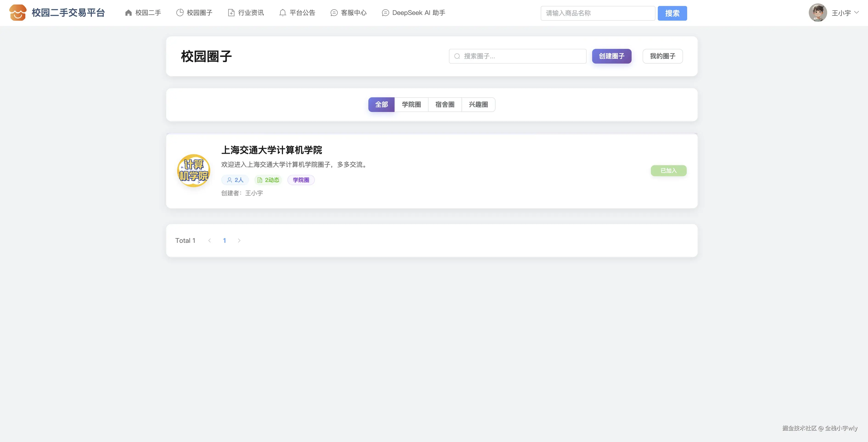Click the pie chart icon beside 校园圈子
The image size is (868, 442).
pyautogui.click(x=180, y=13)
